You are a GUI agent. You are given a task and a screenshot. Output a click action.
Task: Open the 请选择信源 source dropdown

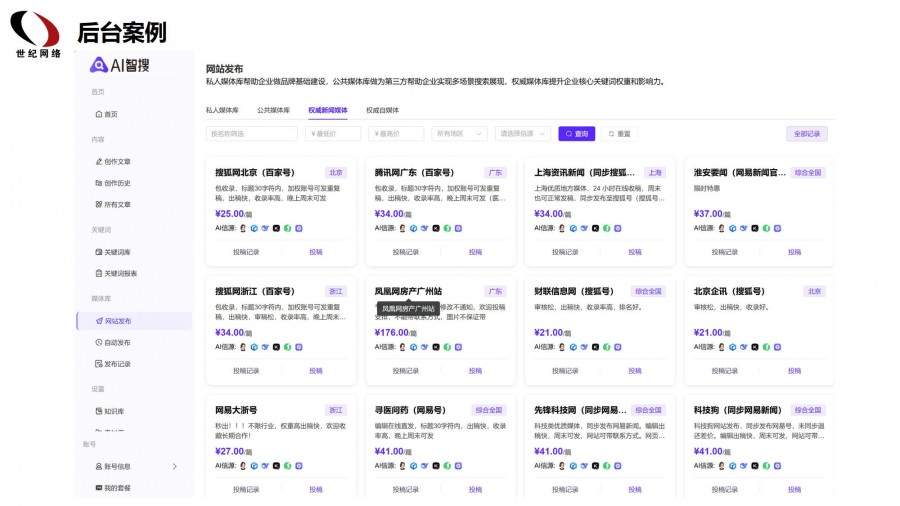(522, 133)
